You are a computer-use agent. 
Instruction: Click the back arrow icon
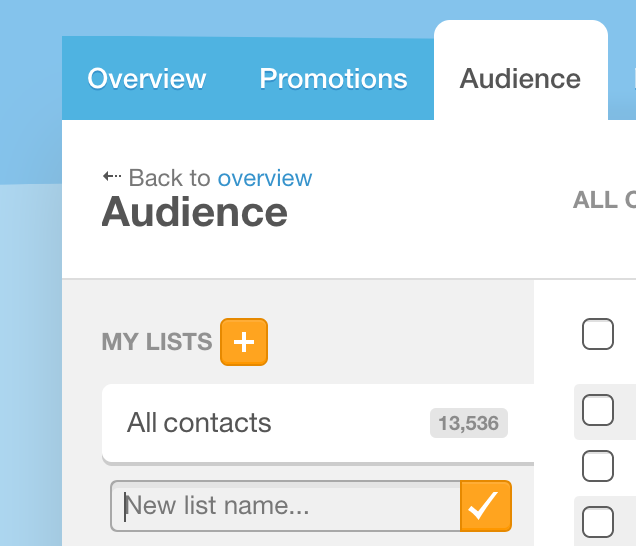112,177
